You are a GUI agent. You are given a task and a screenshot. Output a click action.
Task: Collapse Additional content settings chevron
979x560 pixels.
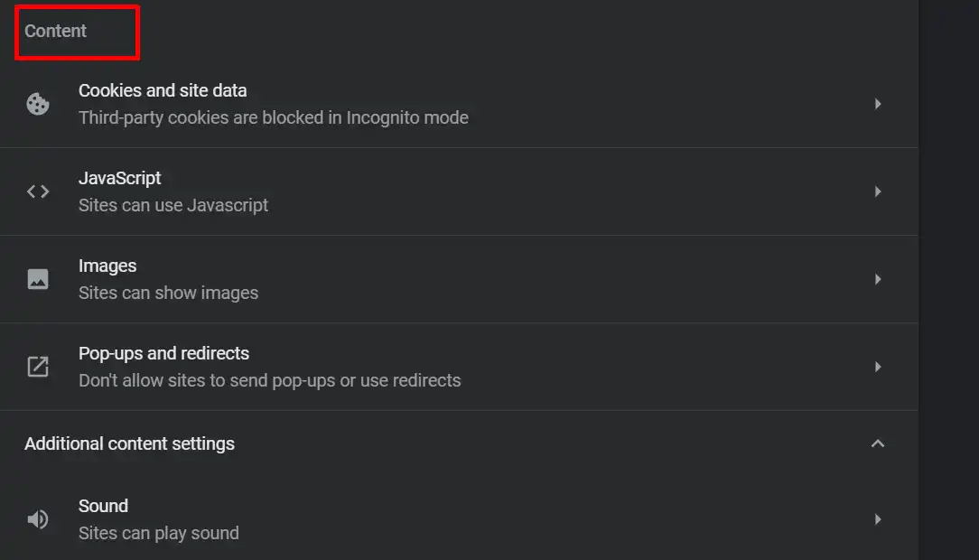(x=878, y=443)
